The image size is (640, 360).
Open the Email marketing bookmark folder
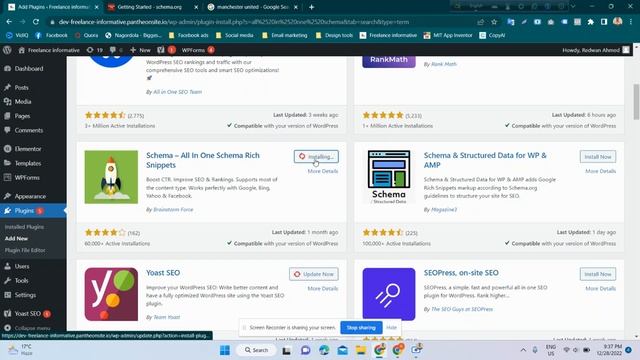(x=284, y=36)
